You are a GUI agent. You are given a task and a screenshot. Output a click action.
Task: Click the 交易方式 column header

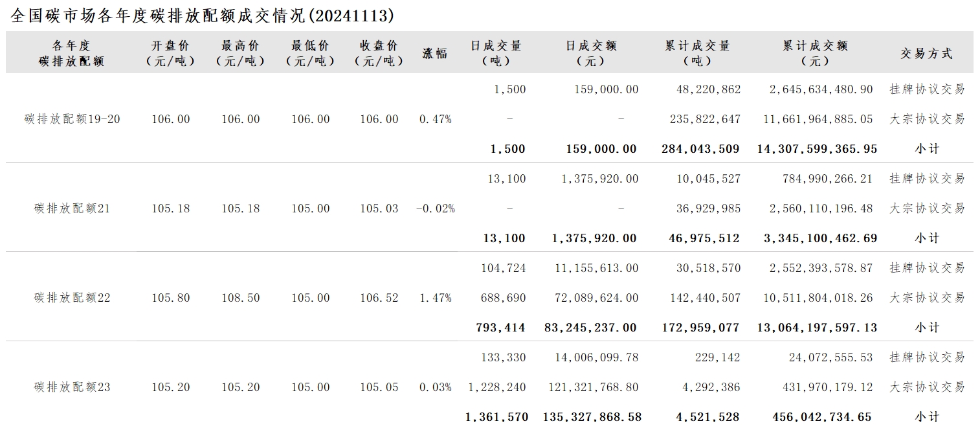(927, 54)
